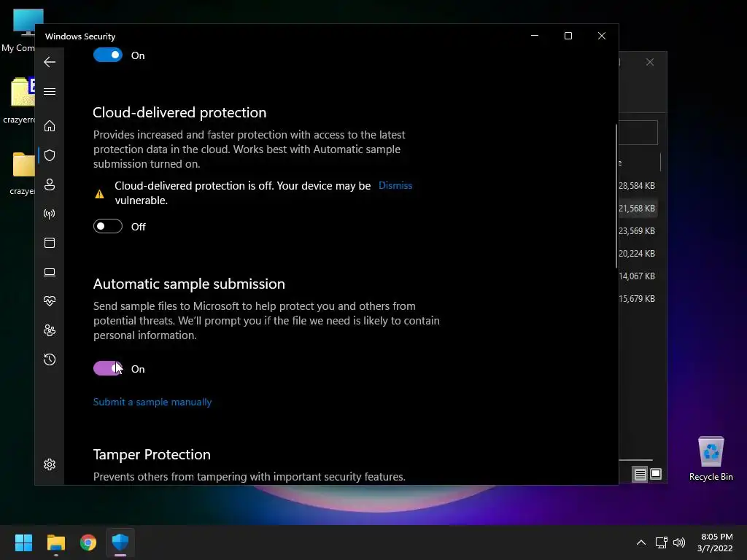This screenshot has width=747, height=560.
Task: Open Firewall & network protection icon
Action: pos(50,214)
